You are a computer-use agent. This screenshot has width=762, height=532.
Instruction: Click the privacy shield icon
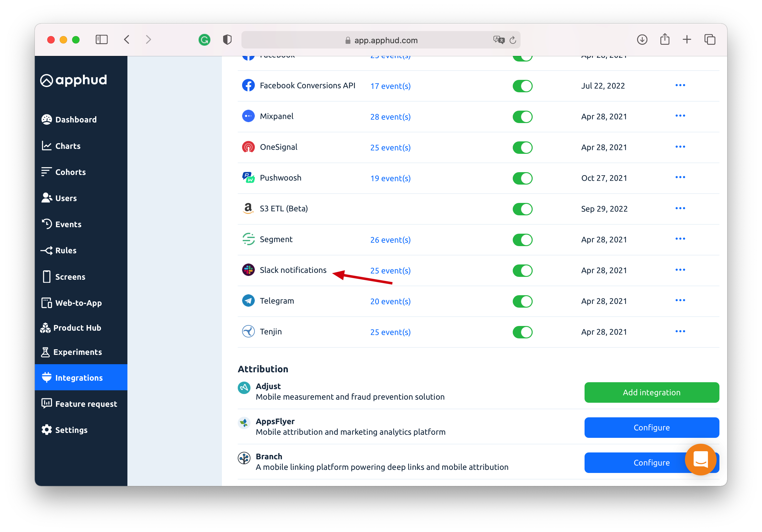click(227, 40)
